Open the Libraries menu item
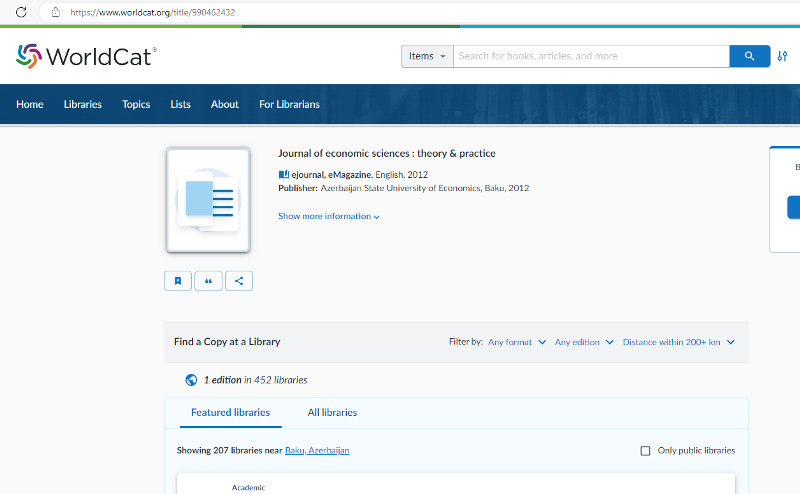The height and width of the screenshot is (494, 800). click(x=83, y=104)
